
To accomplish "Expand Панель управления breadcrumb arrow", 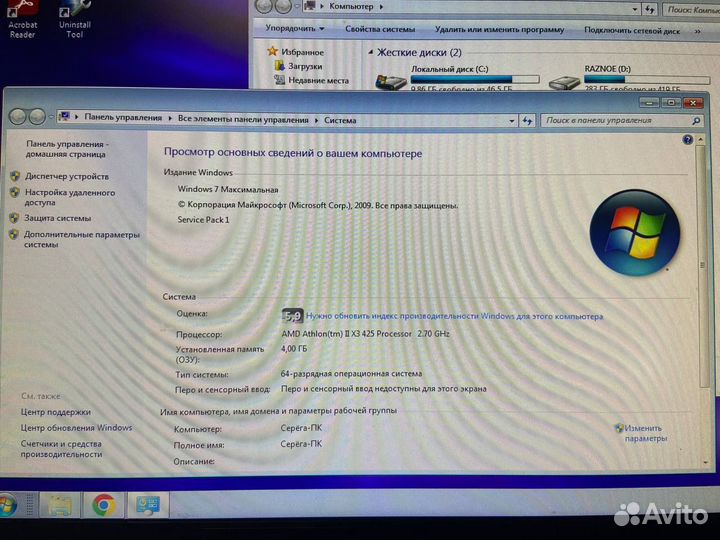I will 170,118.
